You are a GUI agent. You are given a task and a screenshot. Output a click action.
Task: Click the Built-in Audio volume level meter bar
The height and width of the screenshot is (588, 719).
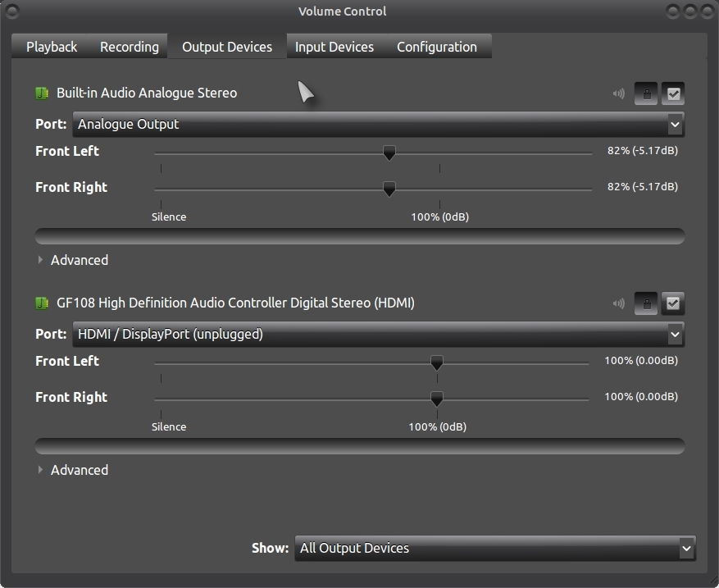pyautogui.click(x=360, y=236)
